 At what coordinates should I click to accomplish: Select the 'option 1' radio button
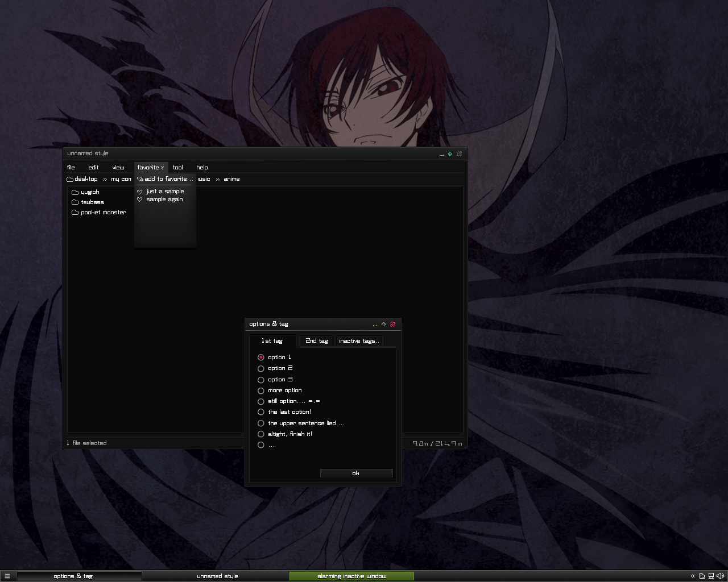[261, 357]
